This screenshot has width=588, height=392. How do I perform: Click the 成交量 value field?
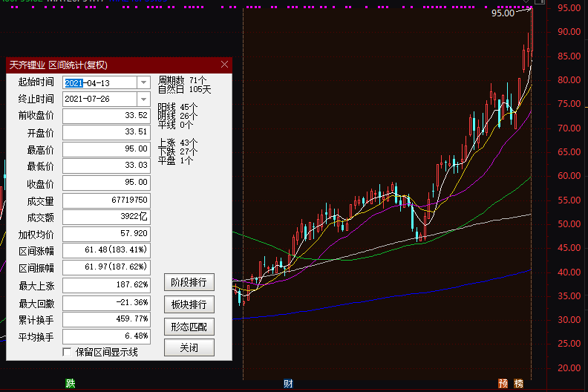pyautogui.click(x=106, y=200)
